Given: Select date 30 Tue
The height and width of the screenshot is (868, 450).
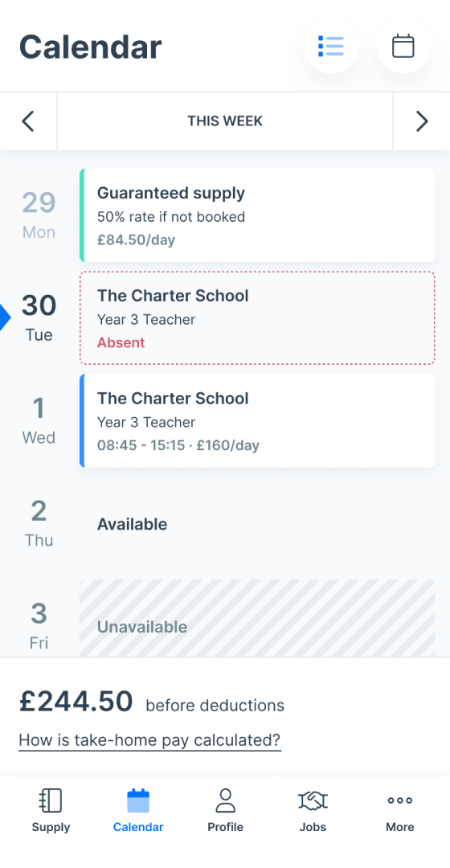Looking at the screenshot, I should [x=39, y=317].
